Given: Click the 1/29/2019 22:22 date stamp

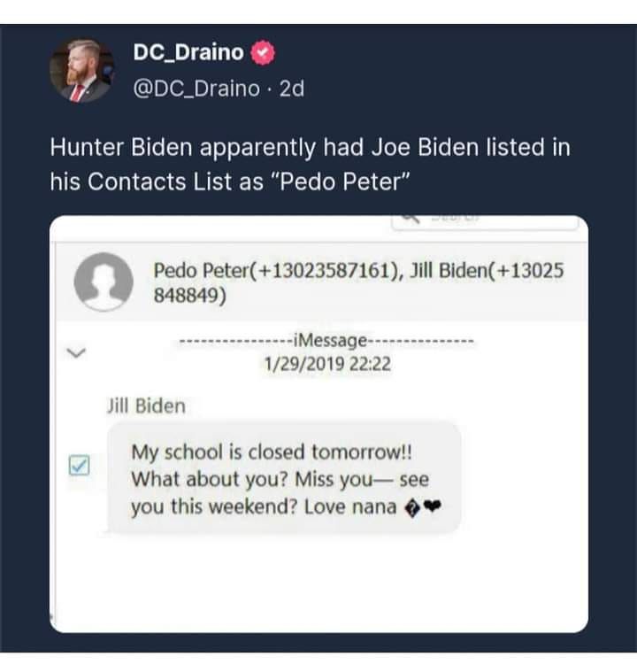Looking at the screenshot, I should point(328,363).
